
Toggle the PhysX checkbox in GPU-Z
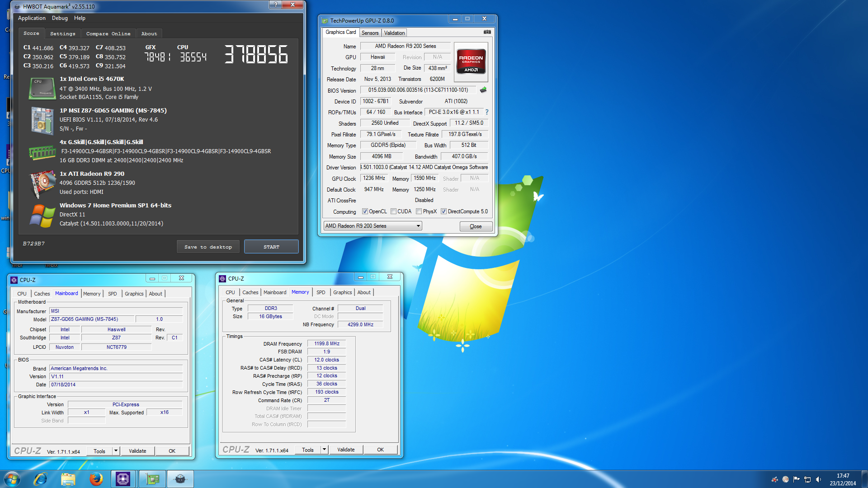(x=419, y=211)
